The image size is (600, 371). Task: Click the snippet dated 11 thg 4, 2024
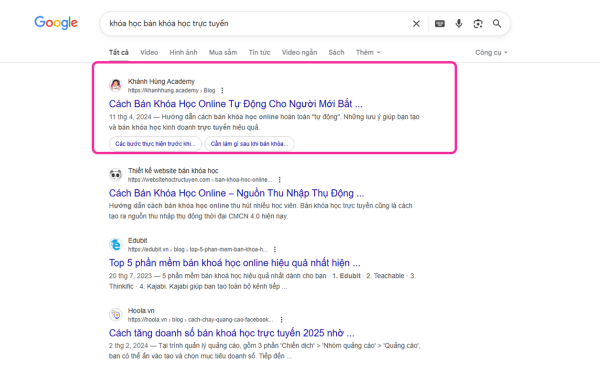(264, 122)
